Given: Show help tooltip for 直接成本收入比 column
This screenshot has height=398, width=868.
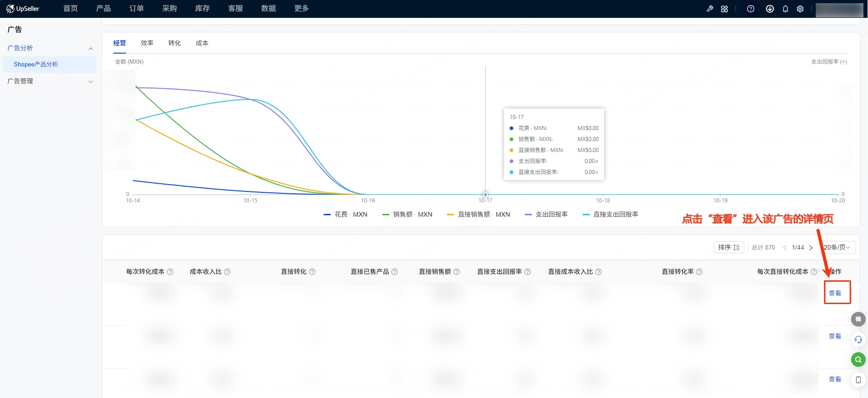Looking at the screenshot, I should click(599, 272).
